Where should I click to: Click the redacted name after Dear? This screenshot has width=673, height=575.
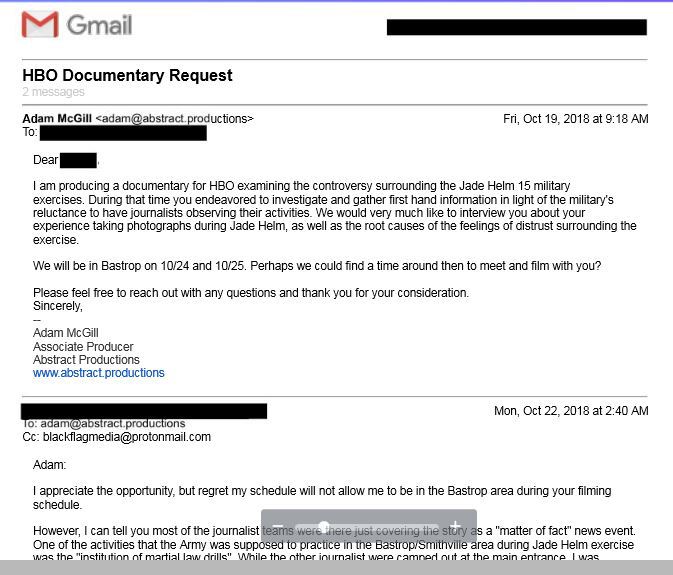[x=78, y=160]
